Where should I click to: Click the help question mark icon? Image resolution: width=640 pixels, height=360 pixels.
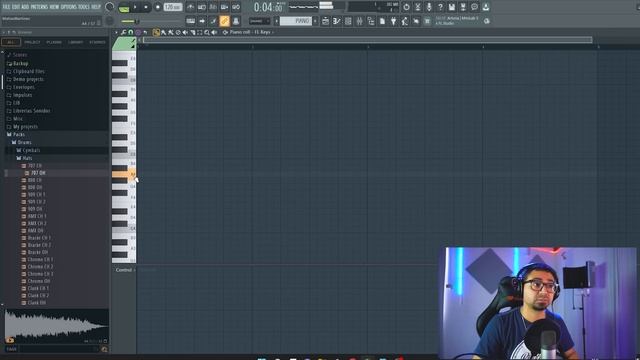click(x=440, y=7)
